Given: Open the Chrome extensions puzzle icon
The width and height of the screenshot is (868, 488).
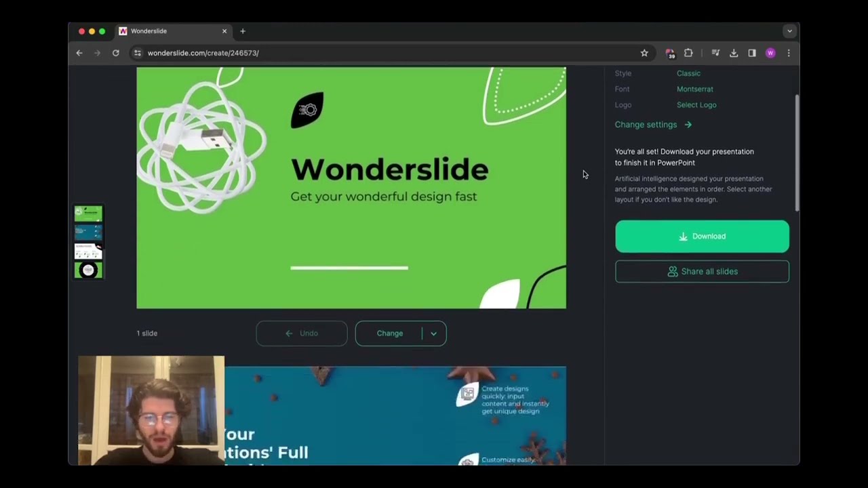Looking at the screenshot, I should (x=688, y=53).
